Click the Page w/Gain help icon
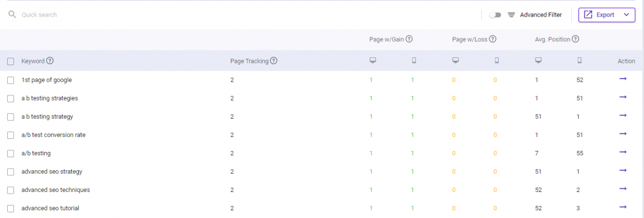Viewport: 644px width, 218px height. (x=409, y=39)
